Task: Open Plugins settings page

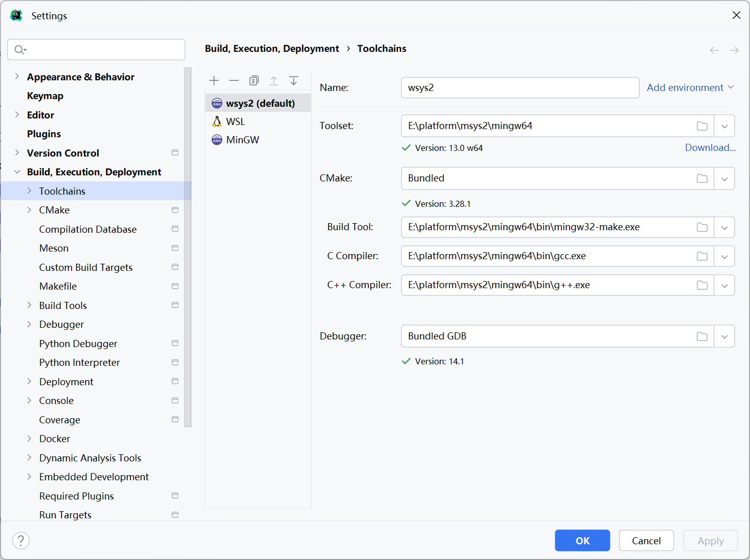Action: 44,134
